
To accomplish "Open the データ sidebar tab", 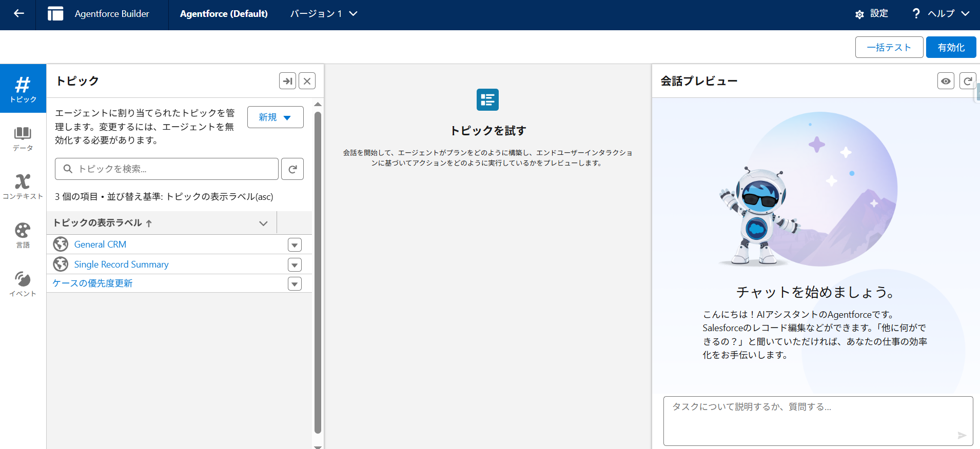I will (x=23, y=138).
